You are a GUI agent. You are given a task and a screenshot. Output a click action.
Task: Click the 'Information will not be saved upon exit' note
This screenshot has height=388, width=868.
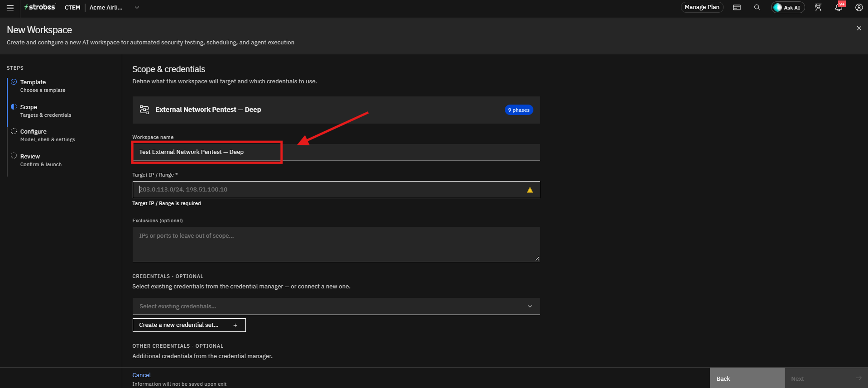coord(179,384)
